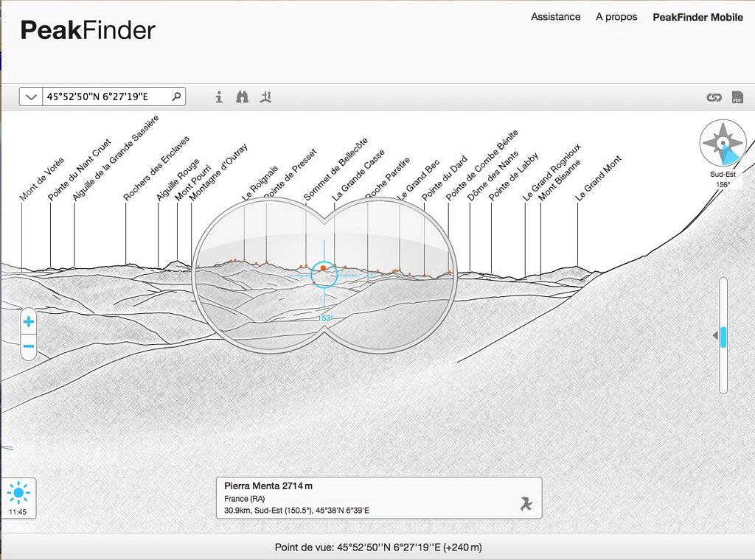
Task: Expand the viewpoint dropdown arrow
Action: 30,97
